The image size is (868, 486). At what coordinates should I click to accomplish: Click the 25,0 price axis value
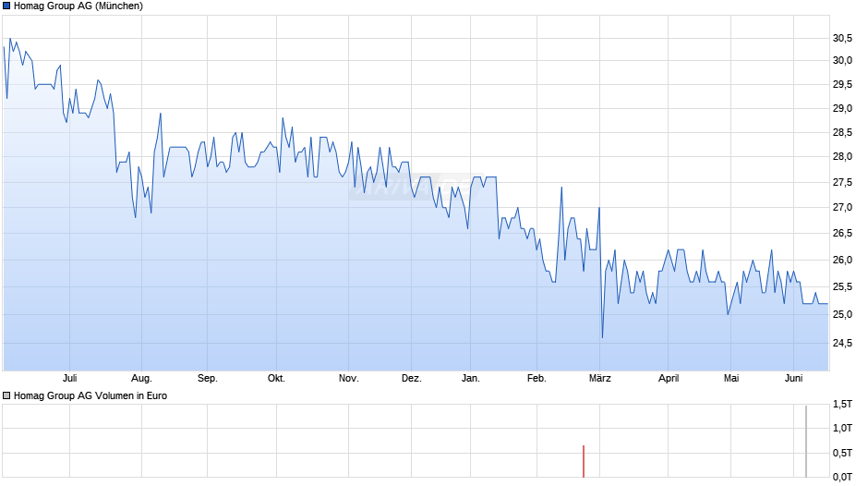(842, 315)
